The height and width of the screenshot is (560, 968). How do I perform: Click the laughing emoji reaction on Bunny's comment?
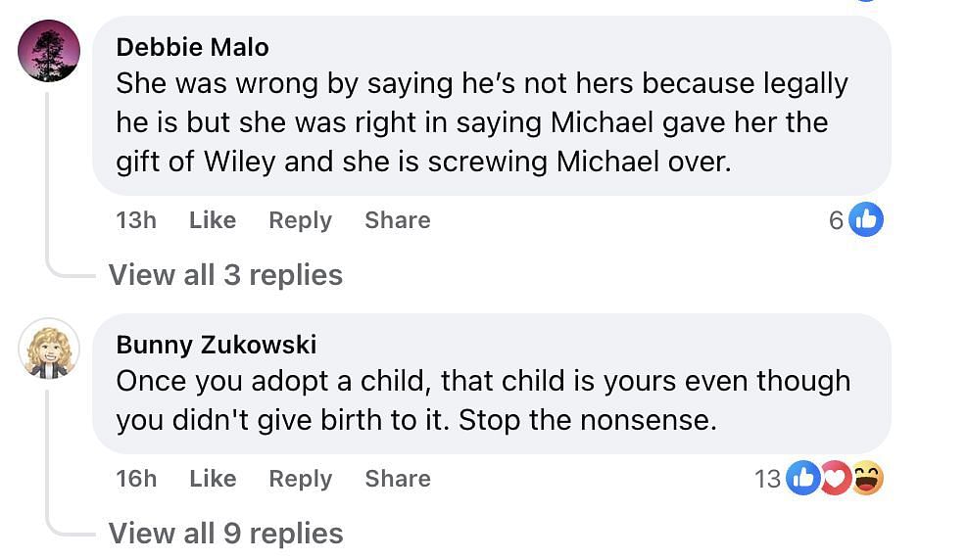point(867,478)
